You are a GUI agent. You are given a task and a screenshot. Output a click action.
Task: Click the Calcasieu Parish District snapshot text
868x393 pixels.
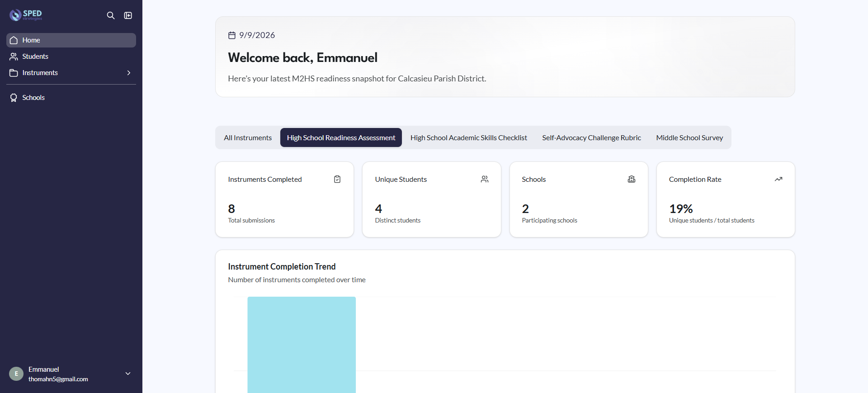357,79
